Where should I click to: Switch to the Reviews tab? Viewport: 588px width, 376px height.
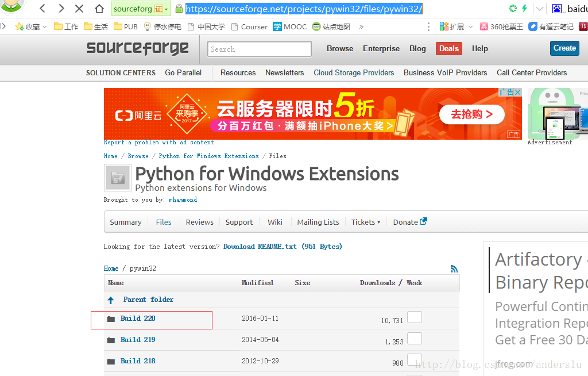tap(199, 222)
